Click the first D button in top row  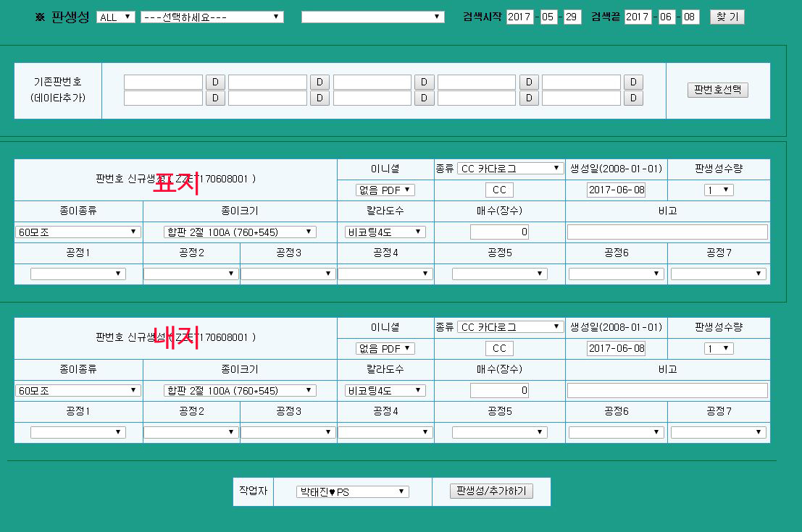[x=215, y=82]
